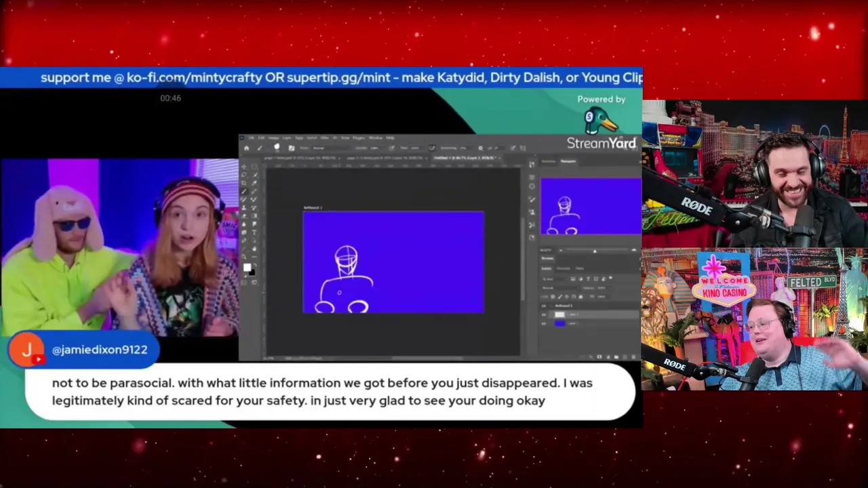The image size is (868, 488).
Task: Click the add layer style fx icon
Action: click(591, 357)
